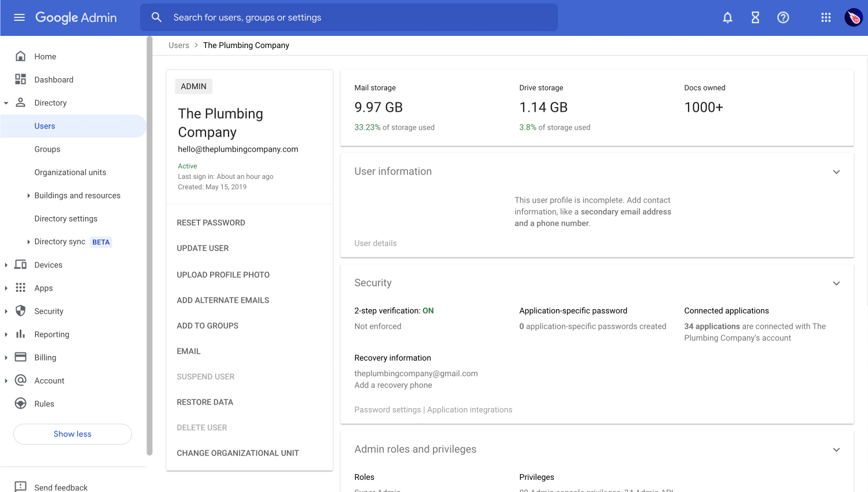Click the Dashboard icon
The width and height of the screenshot is (868, 492).
[20, 79]
